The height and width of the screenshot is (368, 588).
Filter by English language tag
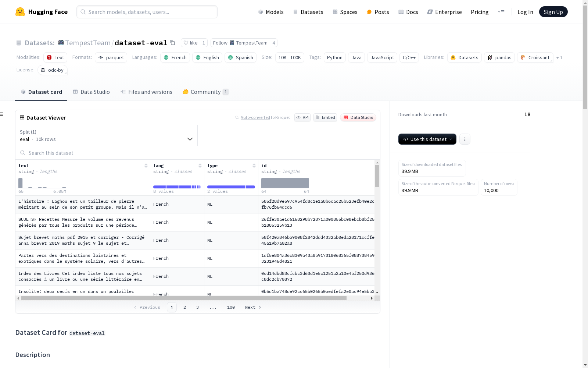(207, 57)
